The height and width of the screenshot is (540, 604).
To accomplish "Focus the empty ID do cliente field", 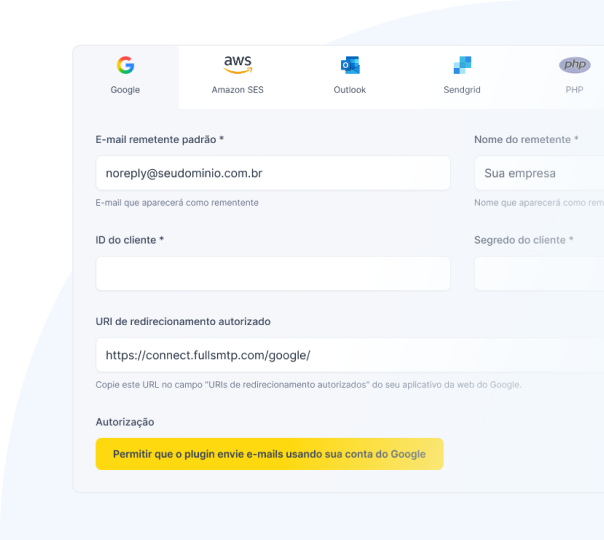I will (273, 273).
